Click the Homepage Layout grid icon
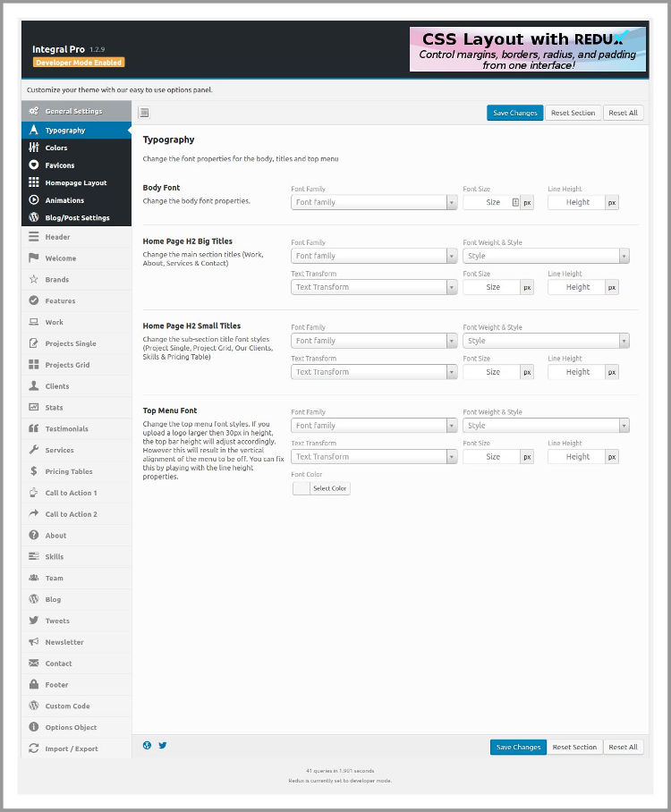Image resolution: width=671 pixels, height=812 pixels. pos(34,182)
